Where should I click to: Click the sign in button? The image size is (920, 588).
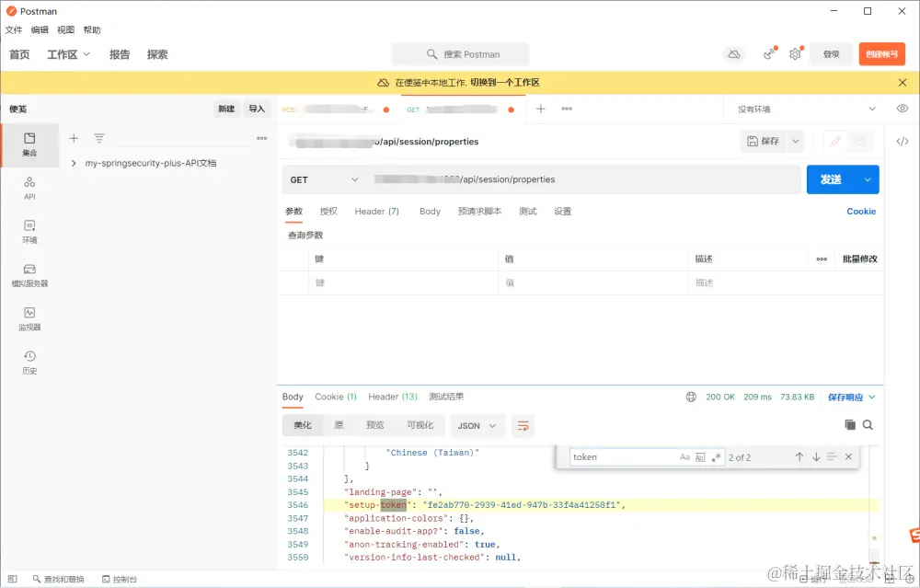[x=831, y=54]
